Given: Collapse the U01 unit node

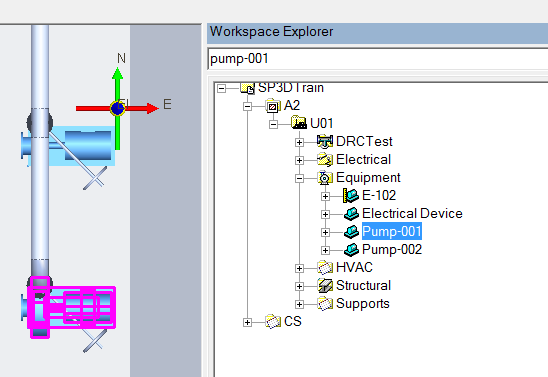Looking at the screenshot, I should pos(273,124).
